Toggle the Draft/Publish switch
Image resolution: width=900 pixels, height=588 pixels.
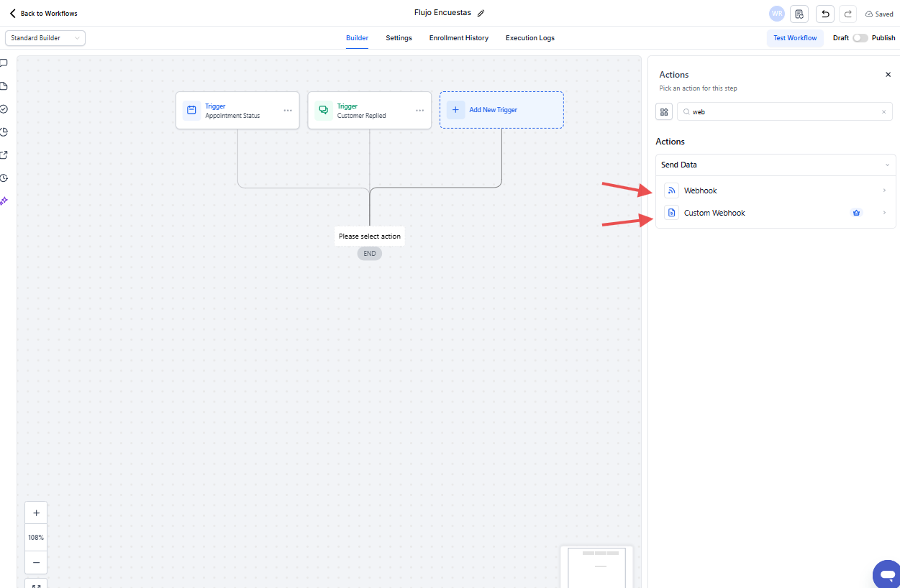[860, 38]
